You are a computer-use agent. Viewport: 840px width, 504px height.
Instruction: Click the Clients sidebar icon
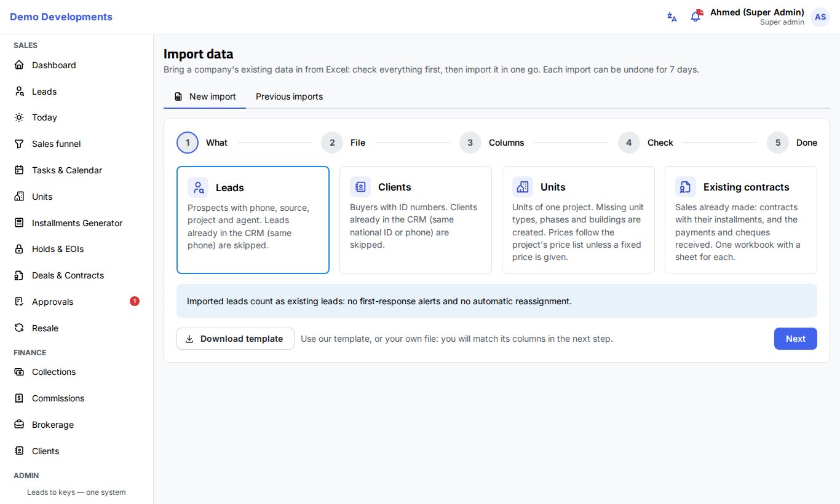[x=19, y=451]
